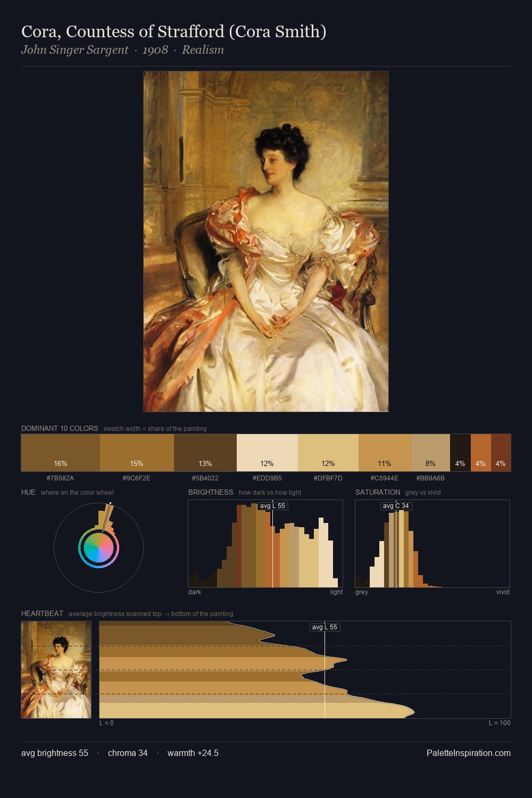This screenshot has width=532, height=798.
Task: Click hex code '#5B4022'
Action: tap(205, 478)
